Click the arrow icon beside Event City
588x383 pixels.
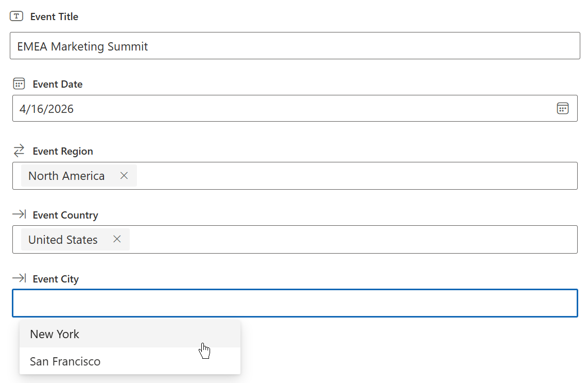coord(19,279)
